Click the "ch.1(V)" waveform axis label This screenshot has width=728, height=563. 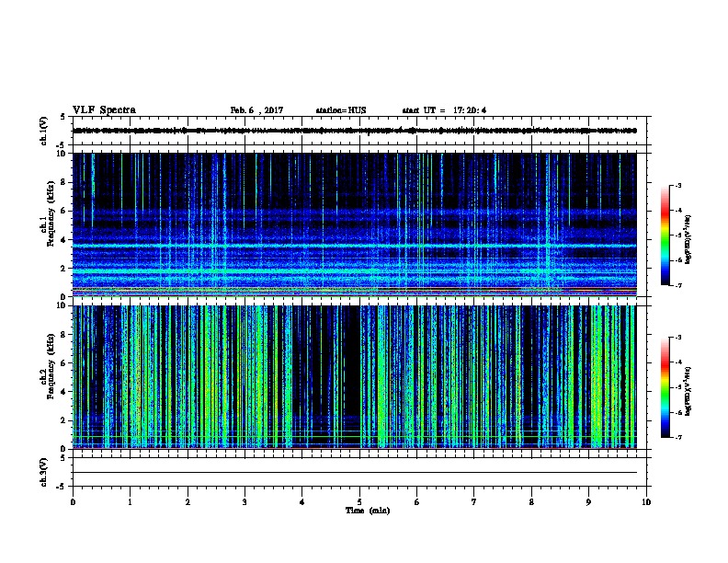pyautogui.click(x=44, y=131)
